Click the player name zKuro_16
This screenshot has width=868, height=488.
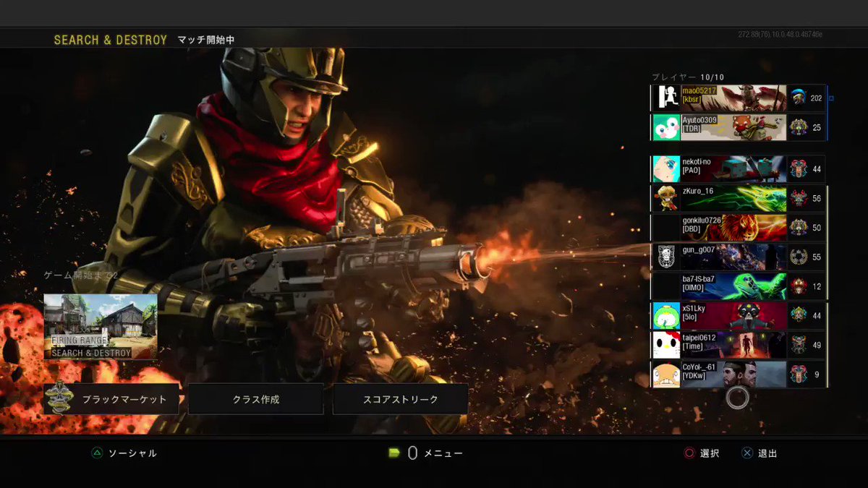coord(698,191)
